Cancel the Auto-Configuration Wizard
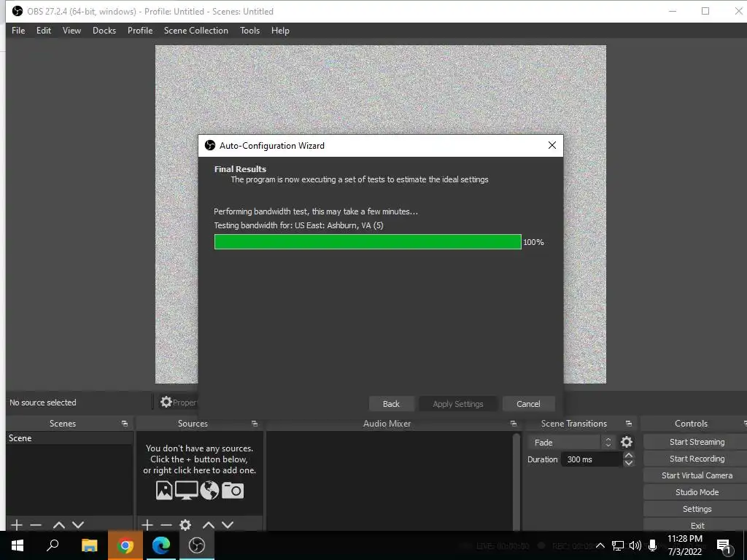747x560 pixels. (528, 404)
